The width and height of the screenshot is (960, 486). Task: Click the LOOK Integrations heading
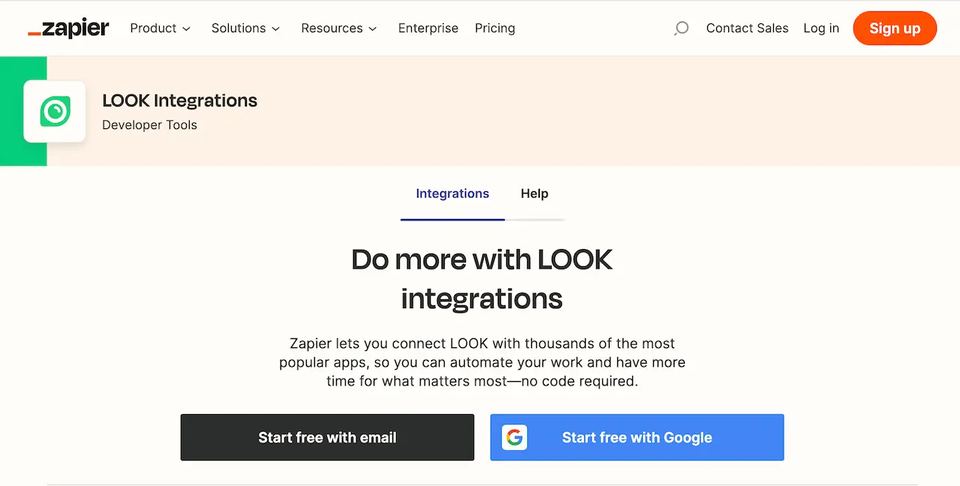[x=179, y=100]
